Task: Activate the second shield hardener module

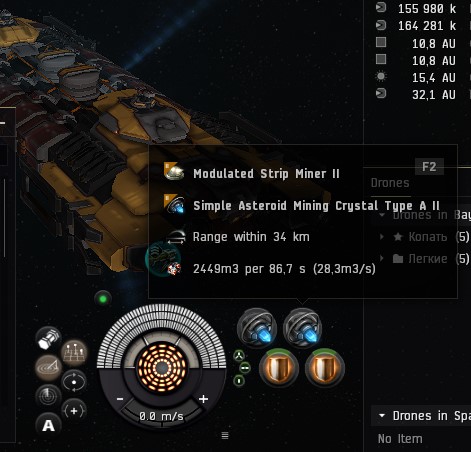Action: [x=325, y=368]
